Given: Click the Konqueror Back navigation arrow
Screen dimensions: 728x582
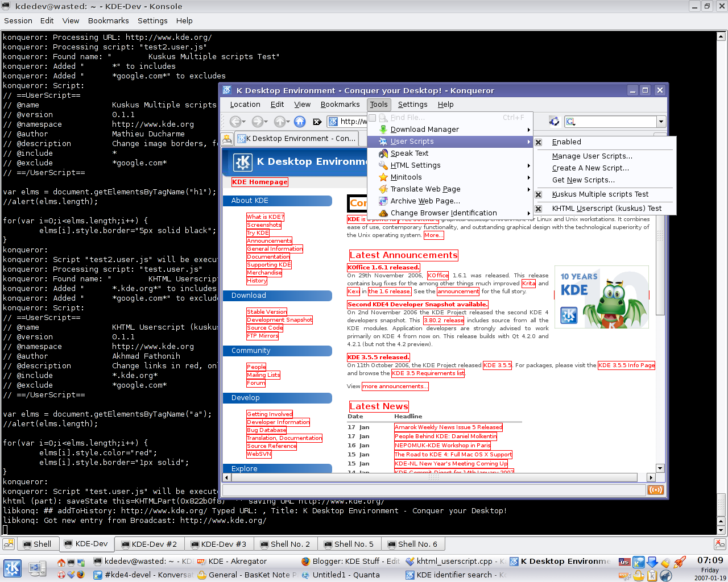Looking at the screenshot, I should click(x=235, y=121).
